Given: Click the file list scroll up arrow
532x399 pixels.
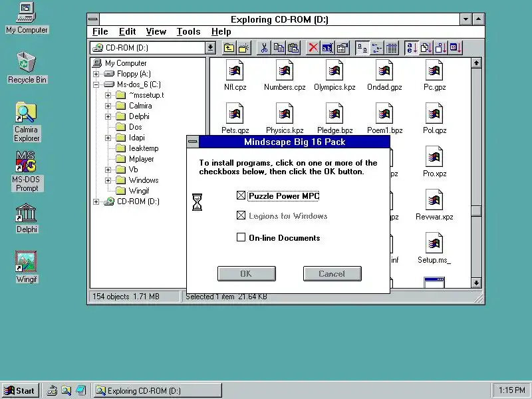Looking at the screenshot, I should 476,63.
